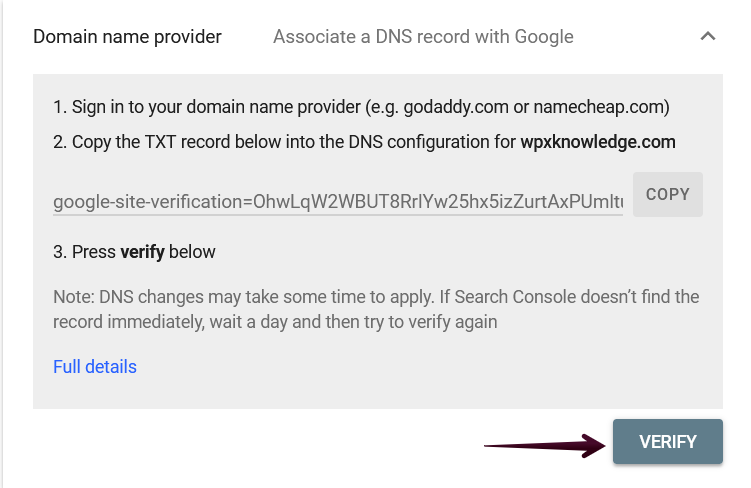Collapse the Domain name provider section chevron
The image size is (751, 488).
(708, 37)
